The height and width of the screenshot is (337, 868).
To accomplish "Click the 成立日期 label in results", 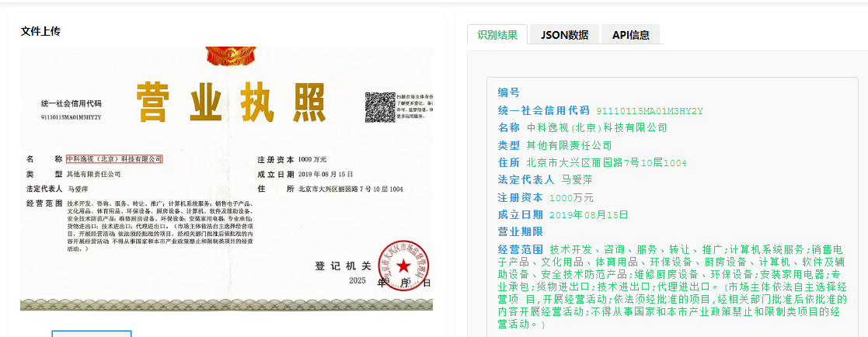I will pyautogui.click(x=521, y=214).
